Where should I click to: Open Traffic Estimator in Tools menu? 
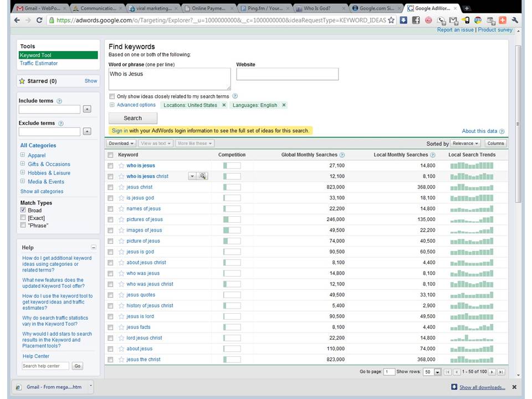coord(39,64)
